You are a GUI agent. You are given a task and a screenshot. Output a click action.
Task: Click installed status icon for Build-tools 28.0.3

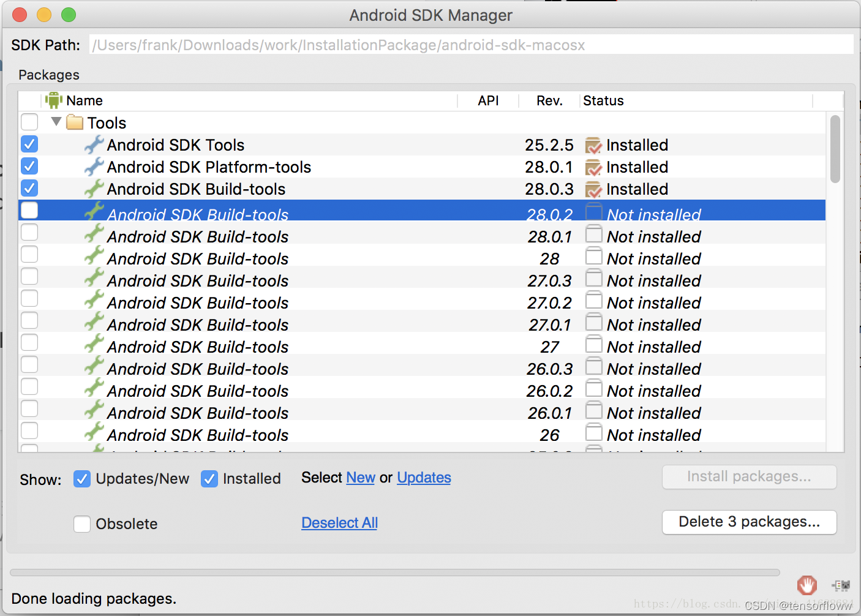(593, 190)
